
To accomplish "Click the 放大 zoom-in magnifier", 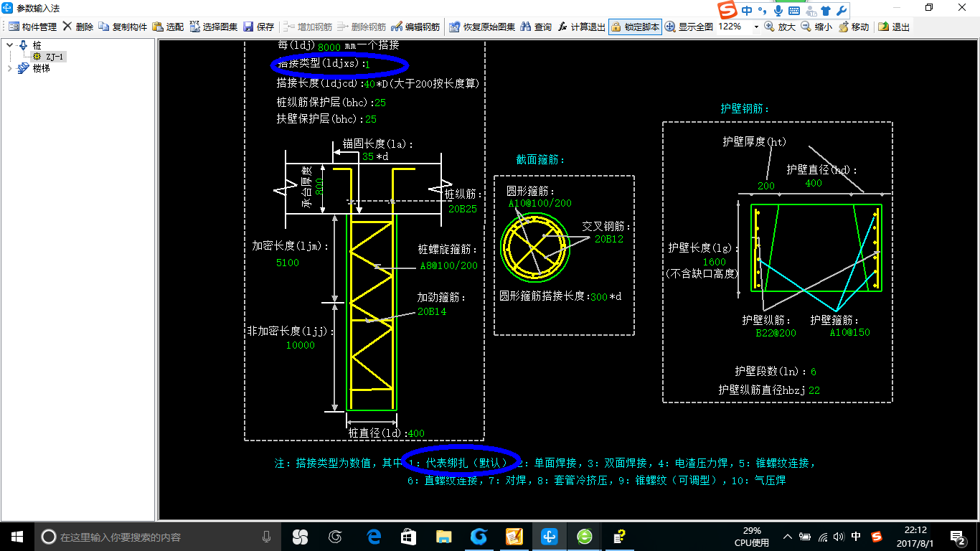I will (769, 27).
